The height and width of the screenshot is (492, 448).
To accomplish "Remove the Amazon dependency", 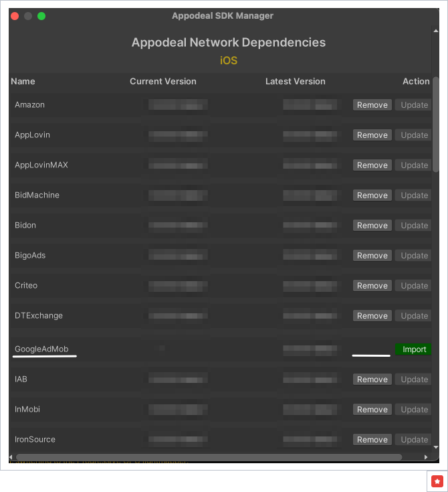I will click(x=372, y=105).
